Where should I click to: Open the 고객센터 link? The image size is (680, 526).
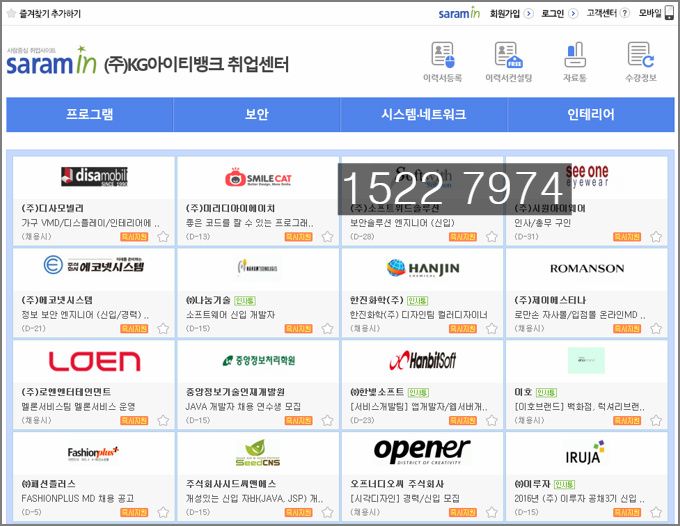tap(602, 13)
